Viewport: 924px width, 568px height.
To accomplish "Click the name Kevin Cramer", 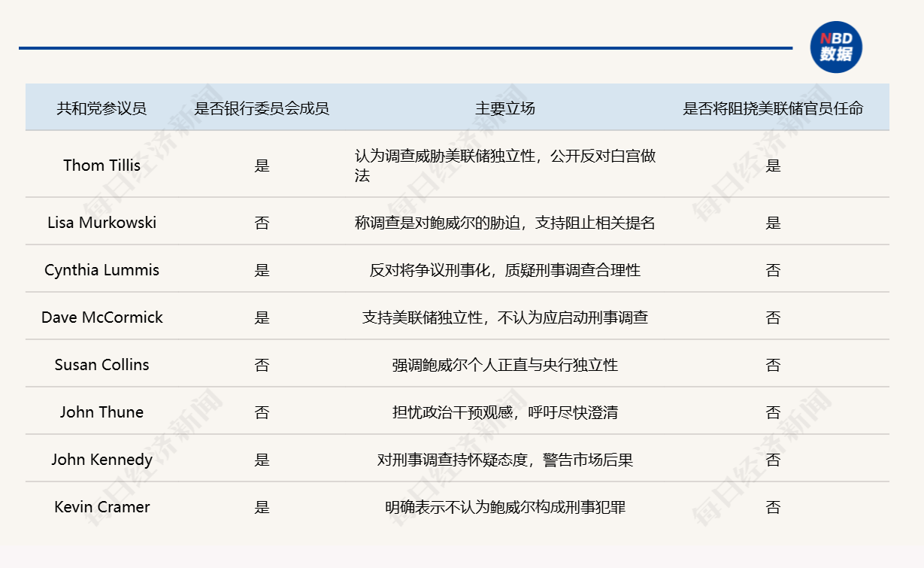I will [x=101, y=507].
